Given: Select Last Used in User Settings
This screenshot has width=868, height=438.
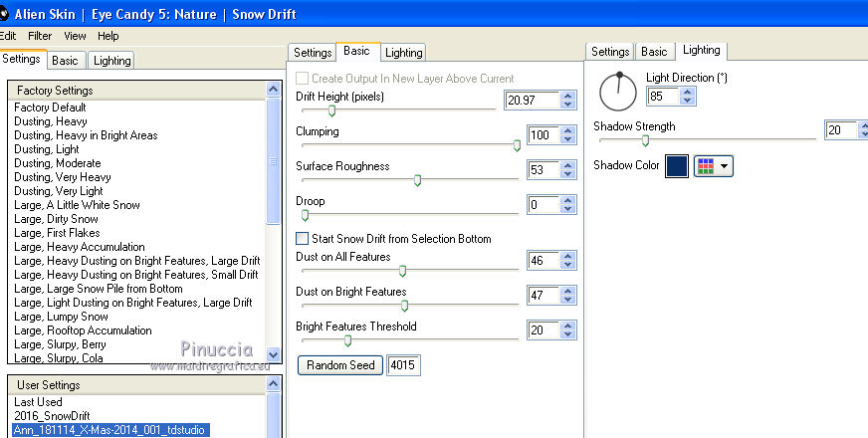Looking at the screenshot, I should coord(38,402).
